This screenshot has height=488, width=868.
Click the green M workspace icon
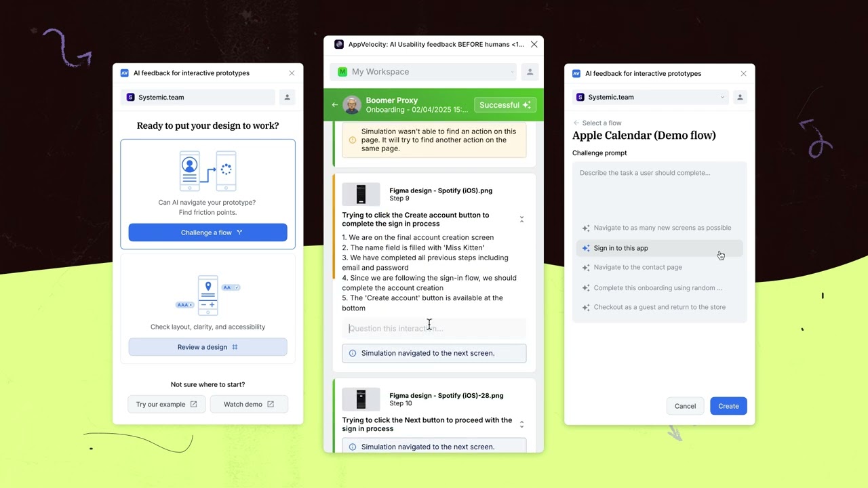(342, 72)
